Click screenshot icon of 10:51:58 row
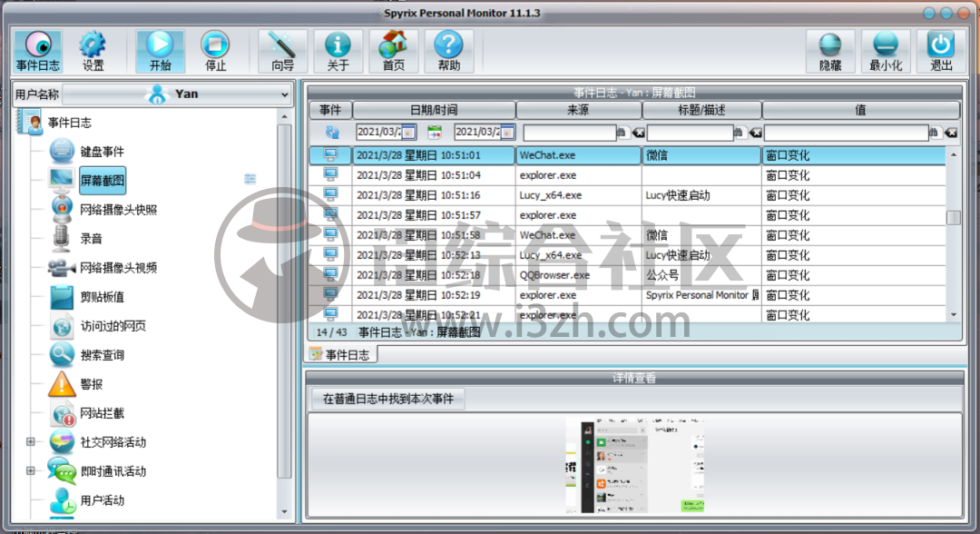This screenshot has height=534, width=980. [x=330, y=234]
